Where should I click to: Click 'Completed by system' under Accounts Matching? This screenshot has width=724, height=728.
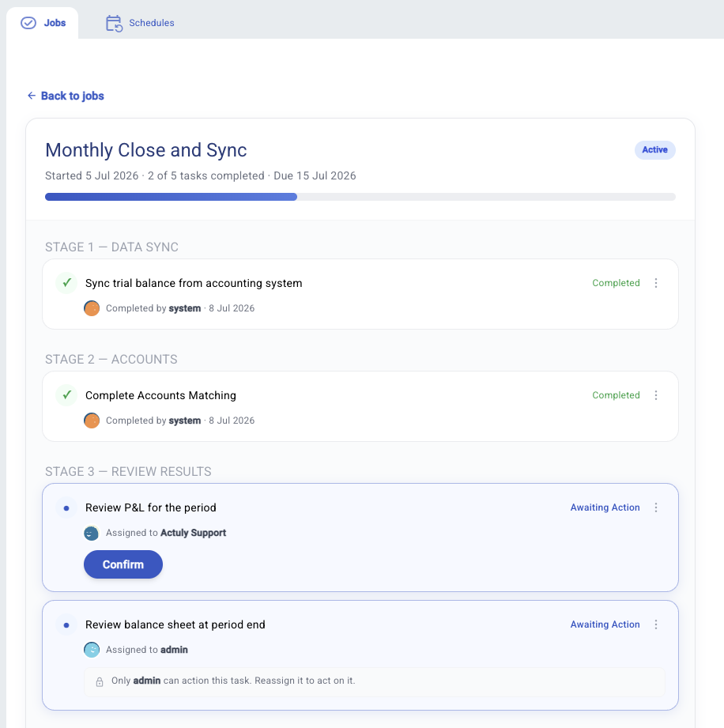pos(153,421)
